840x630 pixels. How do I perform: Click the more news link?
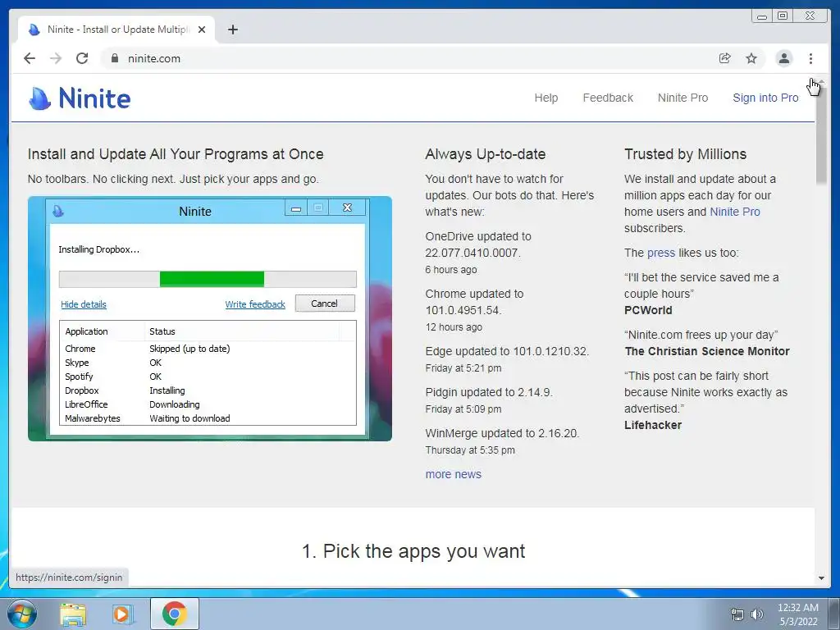453,474
